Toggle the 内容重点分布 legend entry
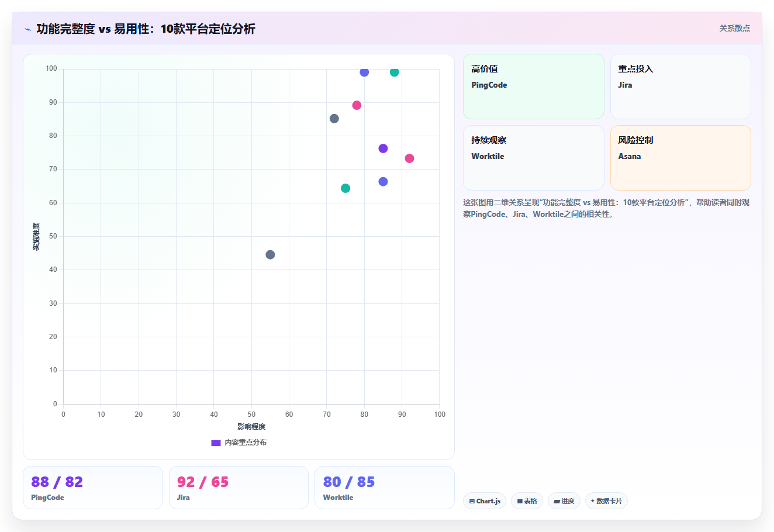This screenshot has width=774, height=532. point(239,443)
